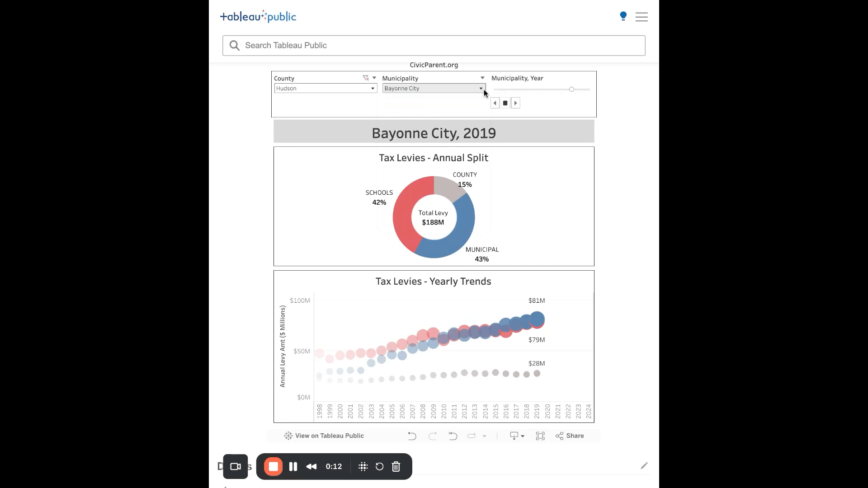The width and height of the screenshot is (868, 488).
Task: Delete the recording with the trash icon
Action: click(x=396, y=466)
